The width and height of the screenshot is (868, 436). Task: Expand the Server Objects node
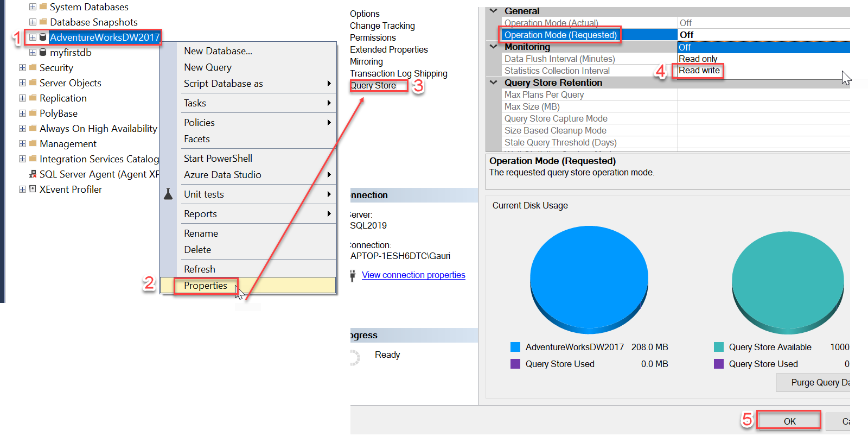click(22, 83)
